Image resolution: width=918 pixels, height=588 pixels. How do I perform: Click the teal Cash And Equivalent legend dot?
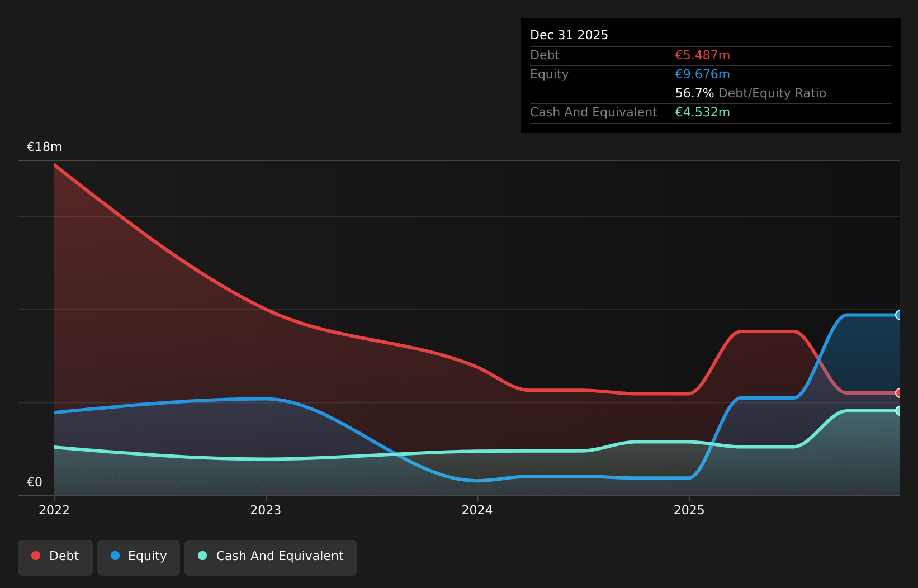coord(202,556)
